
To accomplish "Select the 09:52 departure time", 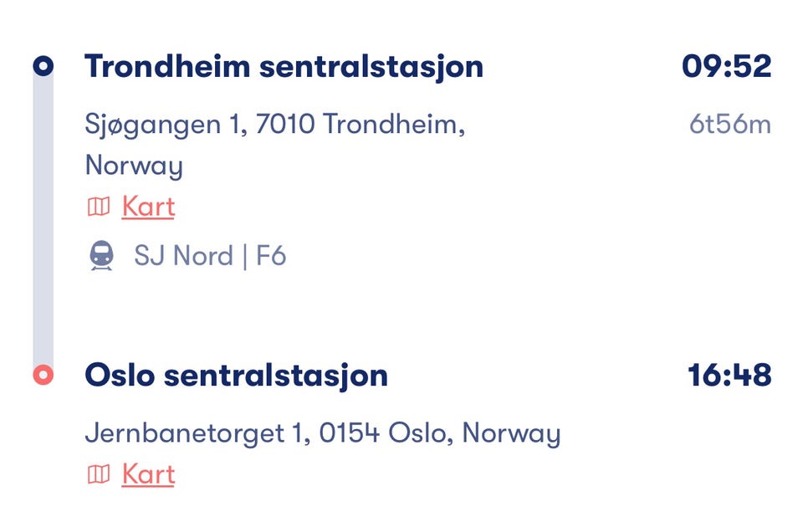I will 726,66.
